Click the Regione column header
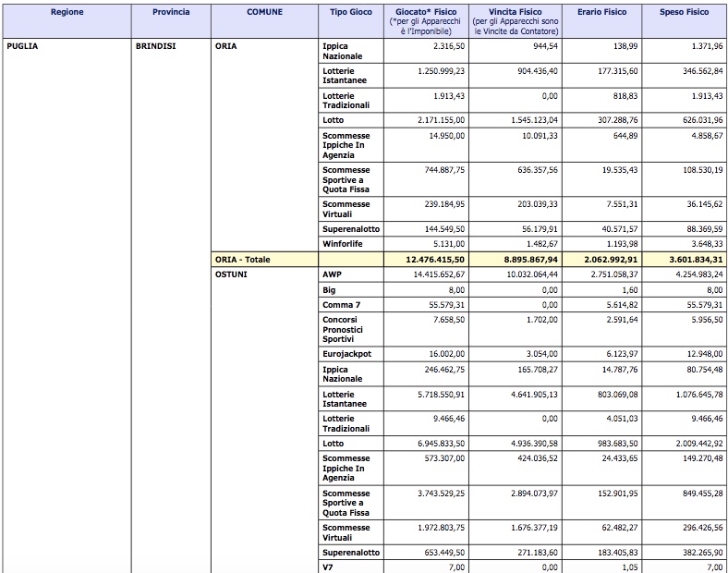The height and width of the screenshot is (573, 728). tap(66, 12)
